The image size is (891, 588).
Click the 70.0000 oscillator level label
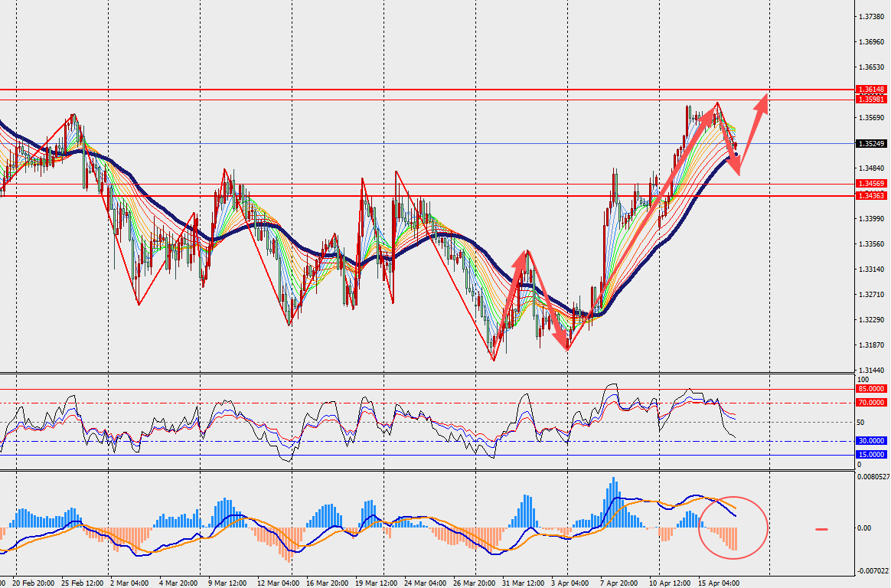872,402
